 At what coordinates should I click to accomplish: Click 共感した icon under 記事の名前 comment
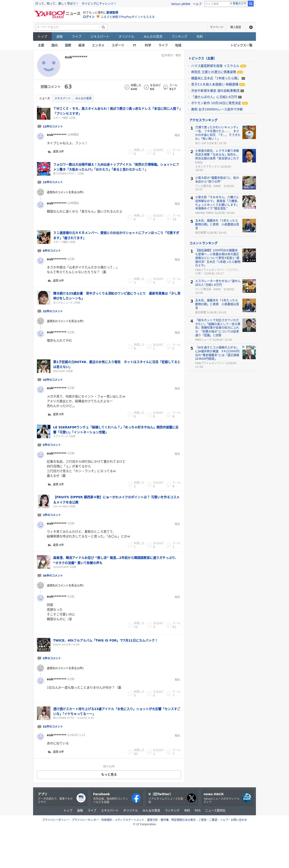(x=130, y=484)
